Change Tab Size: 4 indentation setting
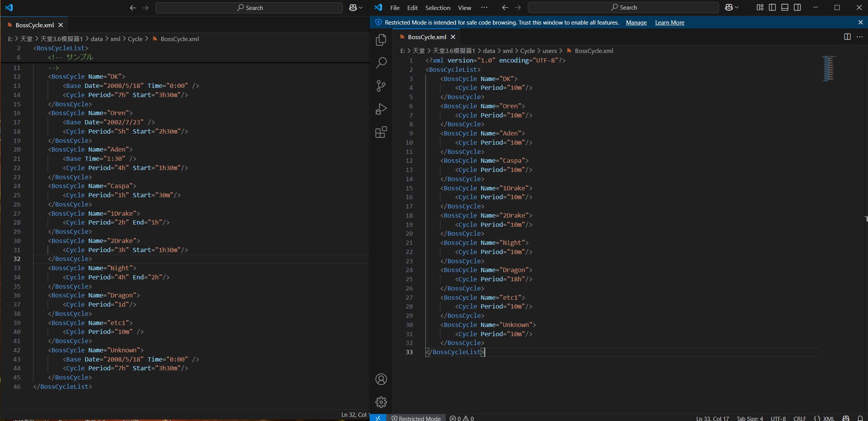The height and width of the screenshot is (421, 868). (750, 418)
